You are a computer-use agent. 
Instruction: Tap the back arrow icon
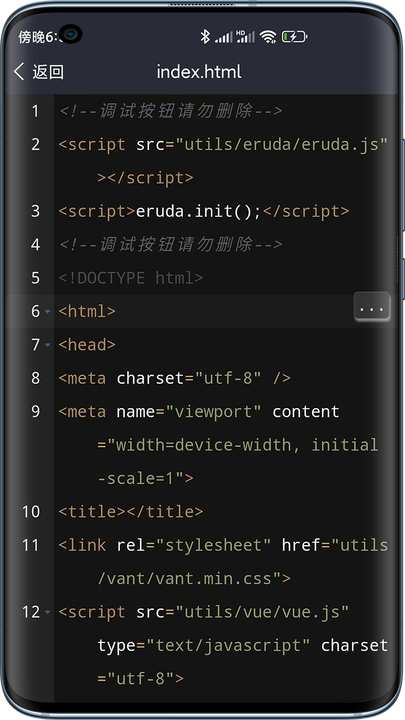18,72
